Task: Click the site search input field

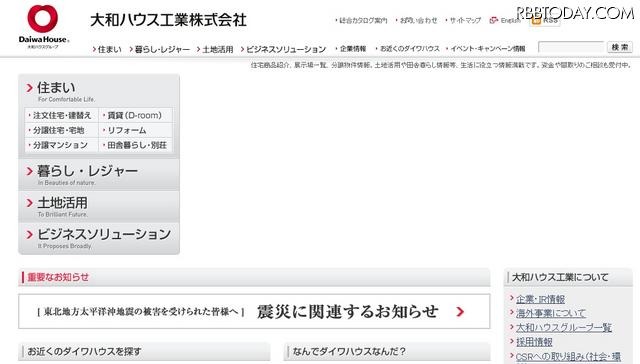Action: point(571,47)
